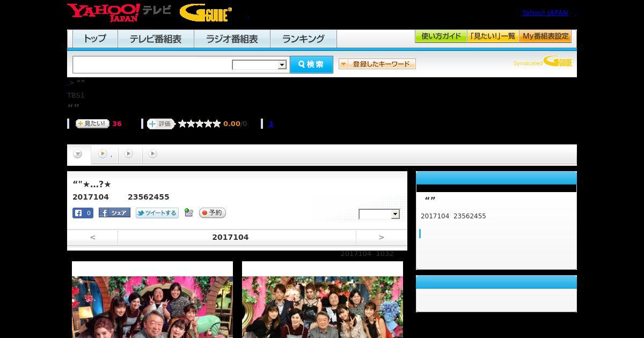Click the blue 検索 search button
The height and width of the screenshot is (338, 644).
click(311, 64)
